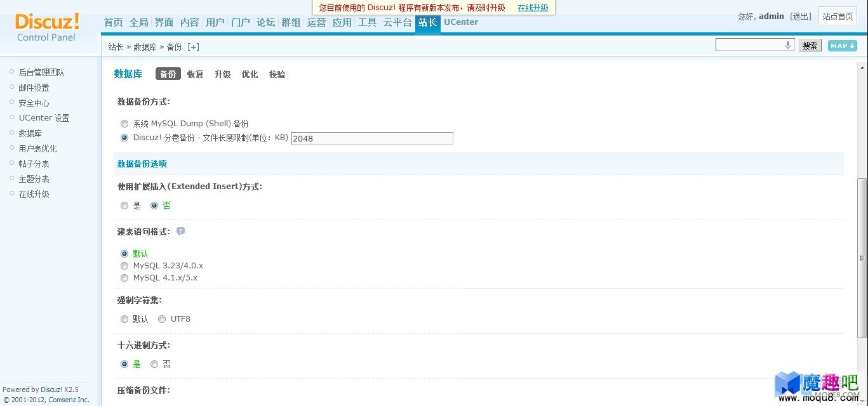Choose 否 for 十六进制方式
This screenshot has height=406, width=868.
tap(154, 364)
